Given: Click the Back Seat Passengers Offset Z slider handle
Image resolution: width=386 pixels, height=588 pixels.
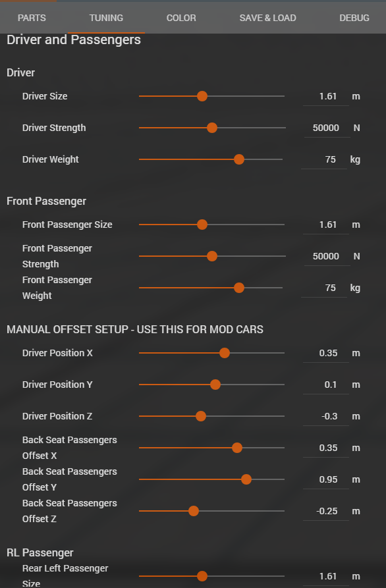Looking at the screenshot, I should pyautogui.click(x=194, y=511).
